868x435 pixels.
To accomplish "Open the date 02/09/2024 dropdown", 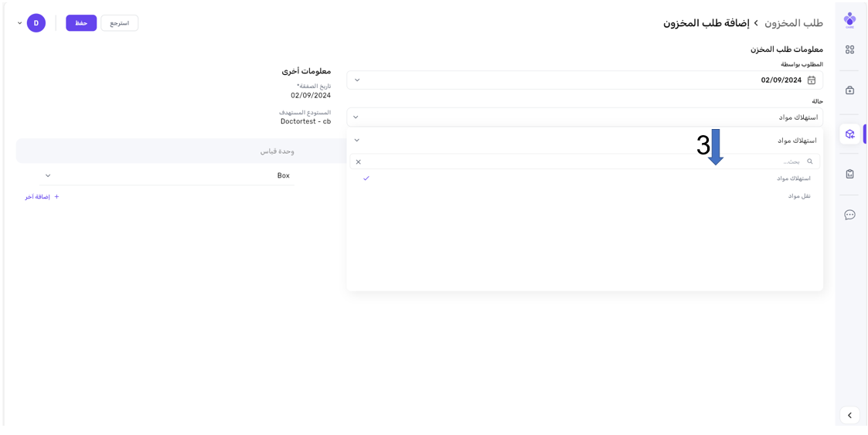I will pos(357,80).
